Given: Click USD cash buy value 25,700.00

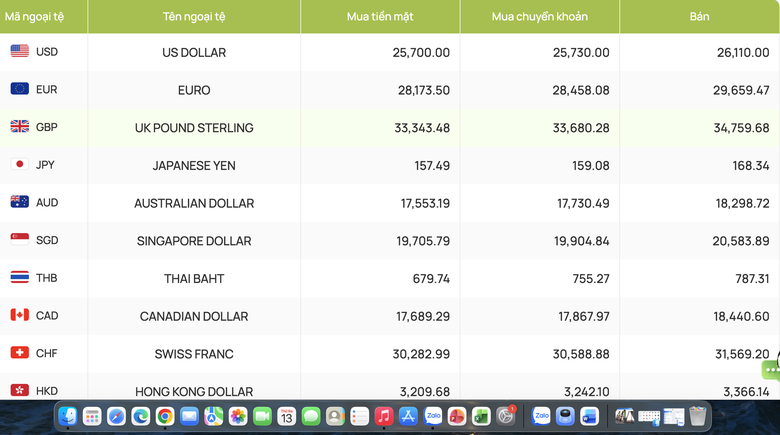Looking at the screenshot, I should point(421,52).
